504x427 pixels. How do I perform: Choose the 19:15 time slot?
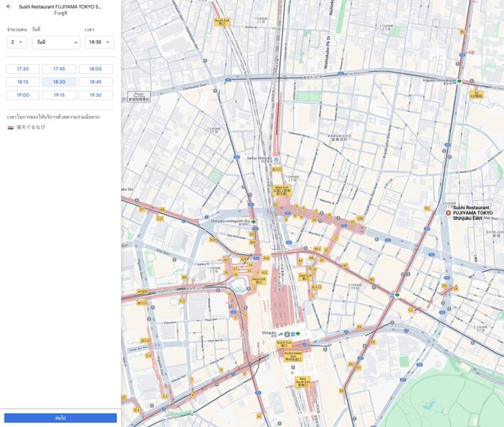59,95
